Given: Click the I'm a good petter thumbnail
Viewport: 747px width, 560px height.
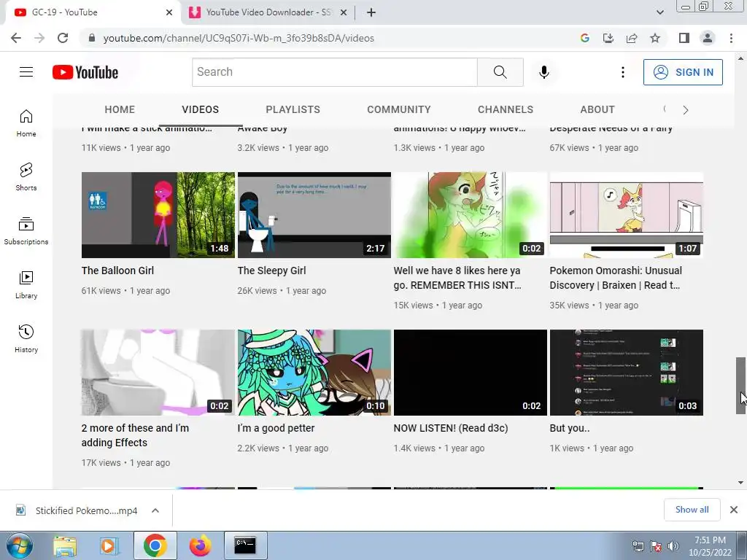Looking at the screenshot, I should pos(314,373).
